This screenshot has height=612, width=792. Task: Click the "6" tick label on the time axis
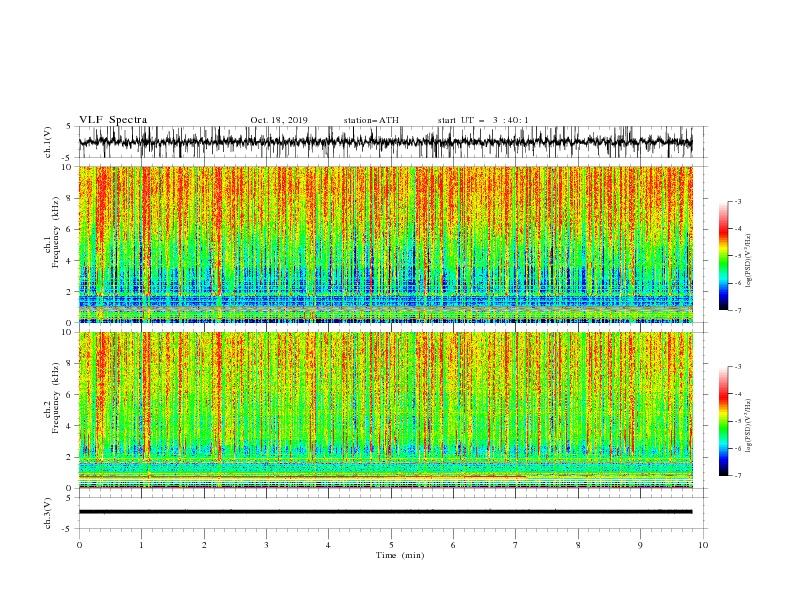[x=454, y=545]
